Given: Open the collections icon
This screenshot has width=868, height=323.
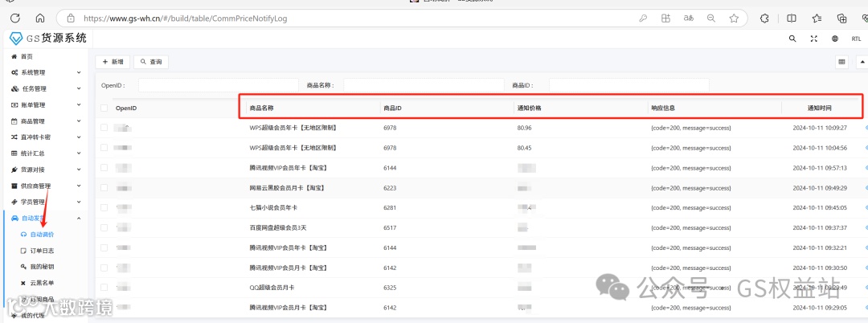Looking at the screenshot, I should 842,18.
